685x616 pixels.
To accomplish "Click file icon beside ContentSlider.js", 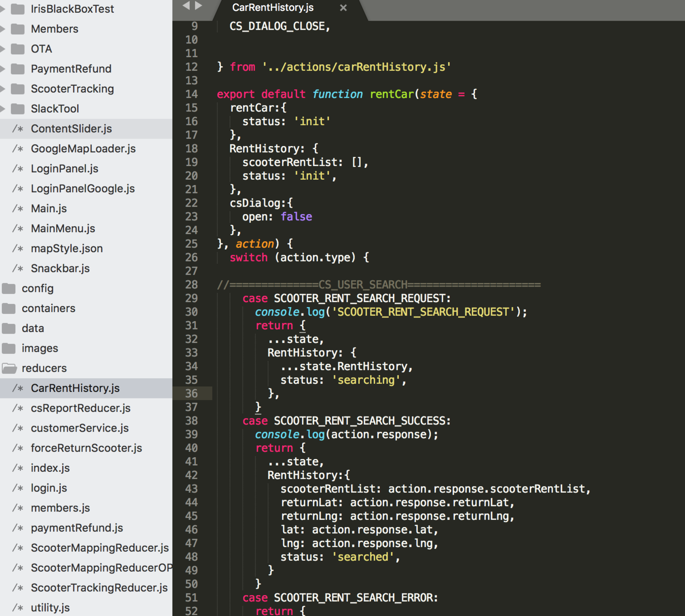I will coord(18,129).
